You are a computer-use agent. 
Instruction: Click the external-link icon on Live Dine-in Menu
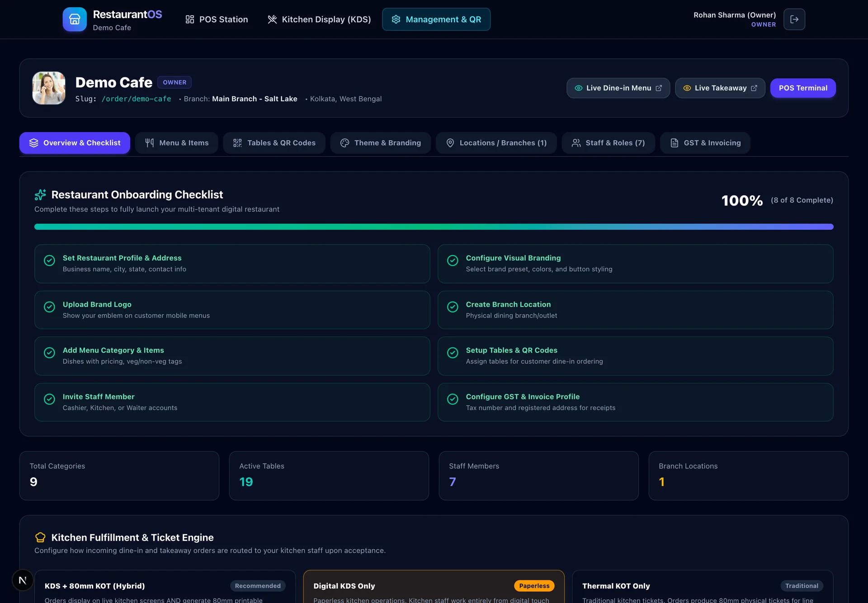[x=659, y=88]
